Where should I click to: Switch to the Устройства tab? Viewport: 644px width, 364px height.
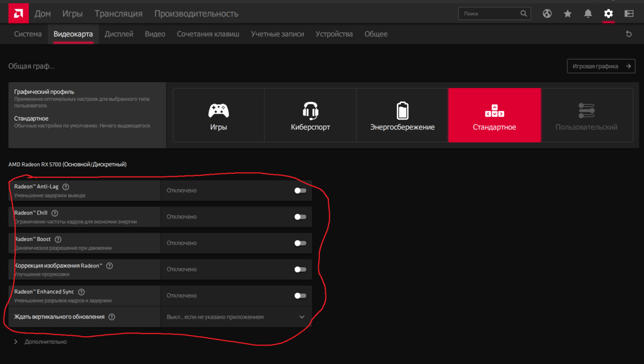tap(334, 34)
